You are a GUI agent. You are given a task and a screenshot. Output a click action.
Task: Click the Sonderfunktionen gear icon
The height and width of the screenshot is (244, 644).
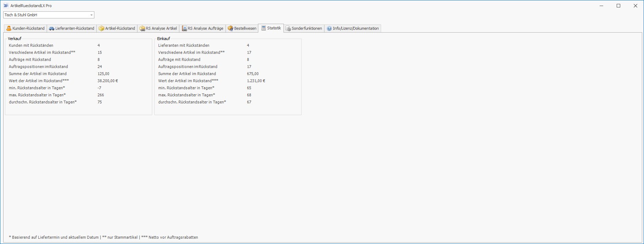[x=288, y=28]
